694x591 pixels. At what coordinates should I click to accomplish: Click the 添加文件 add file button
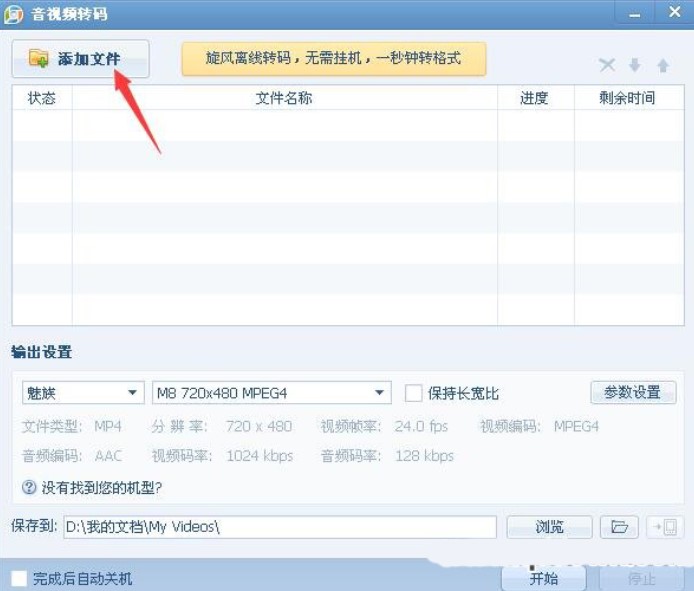coord(81,58)
